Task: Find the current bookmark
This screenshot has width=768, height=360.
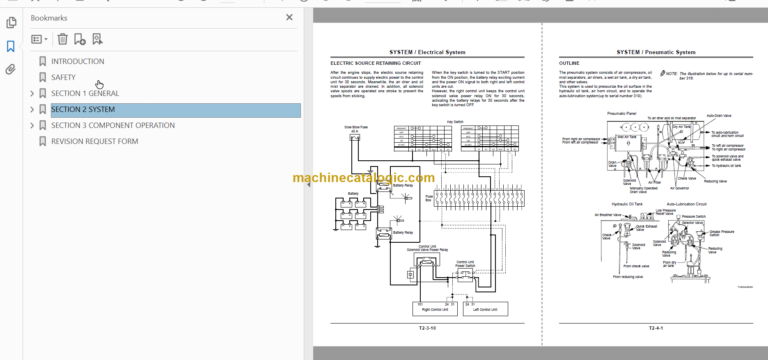Action: pos(97,39)
